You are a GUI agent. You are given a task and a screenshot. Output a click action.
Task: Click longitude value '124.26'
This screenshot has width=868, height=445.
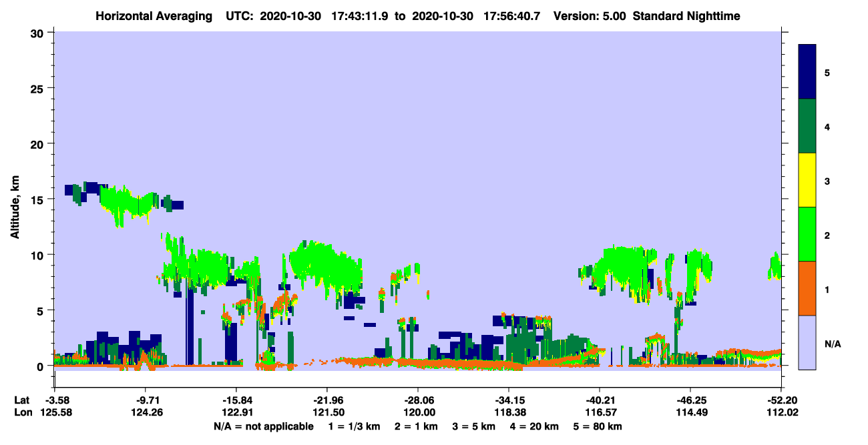click(146, 413)
